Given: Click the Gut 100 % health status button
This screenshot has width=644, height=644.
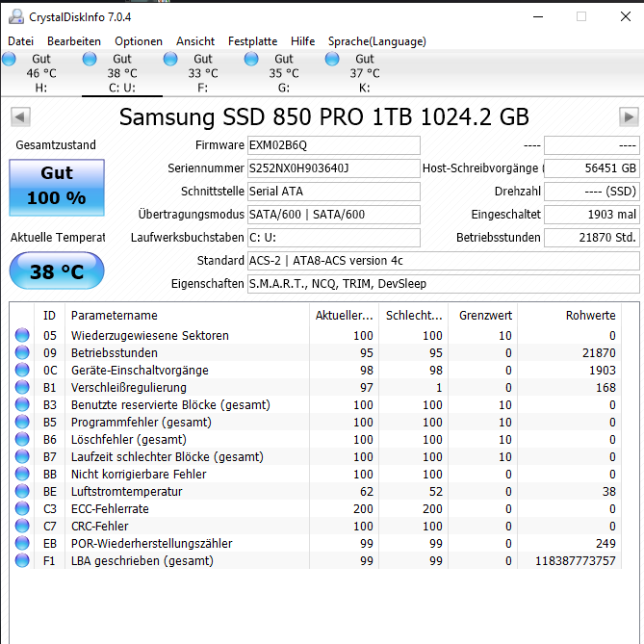Looking at the screenshot, I should tap(57, 188).
